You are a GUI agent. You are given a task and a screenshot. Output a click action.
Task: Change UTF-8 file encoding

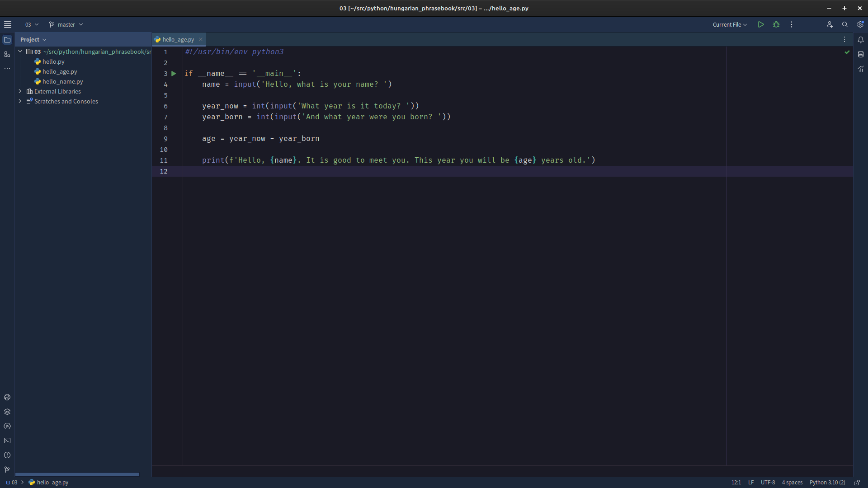point(768,482)
